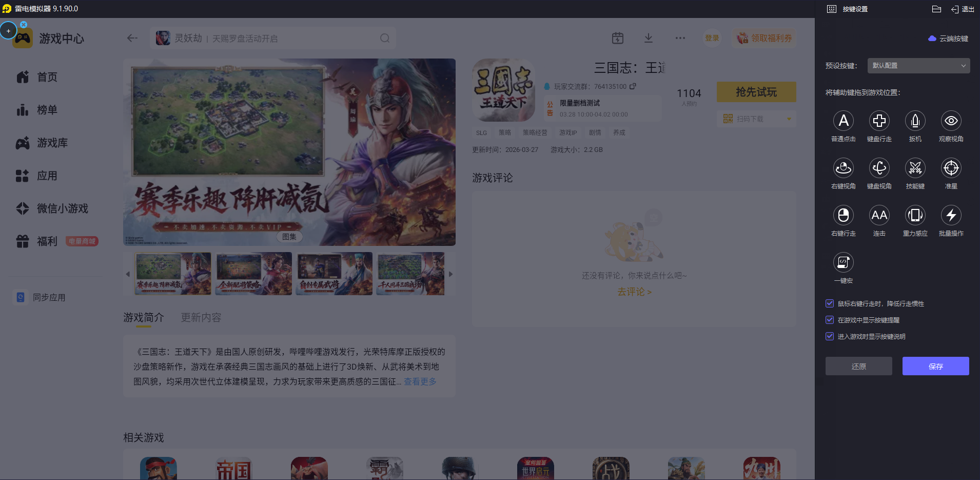Select the 全新配将策略 screenshot thumbnail
Viewport: 980px width, 480px height.
[x=253, y=274]
